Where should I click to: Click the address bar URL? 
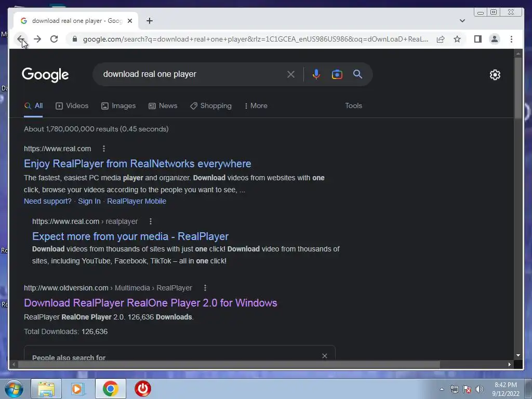point(256,39)
